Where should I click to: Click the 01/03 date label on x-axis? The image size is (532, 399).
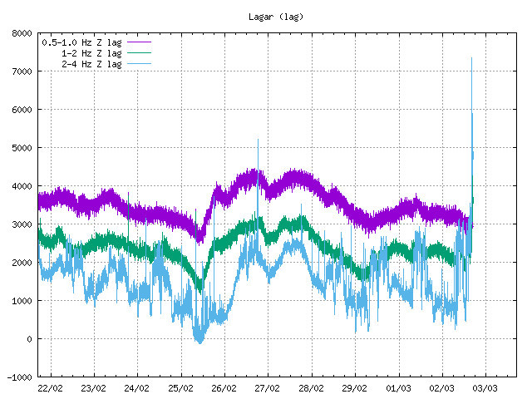point(398,388)
